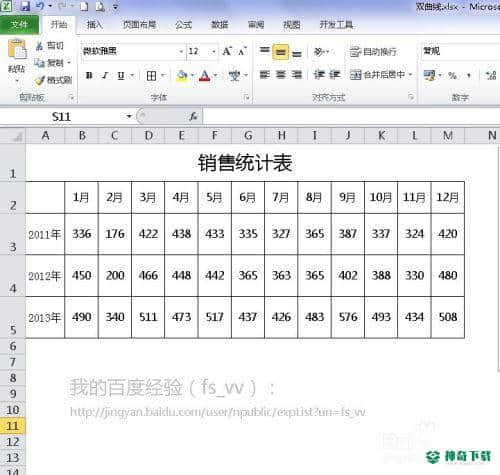Open the Formulas ribbon tab
This screenshot has width=500, height=475.
pos(184,24)
